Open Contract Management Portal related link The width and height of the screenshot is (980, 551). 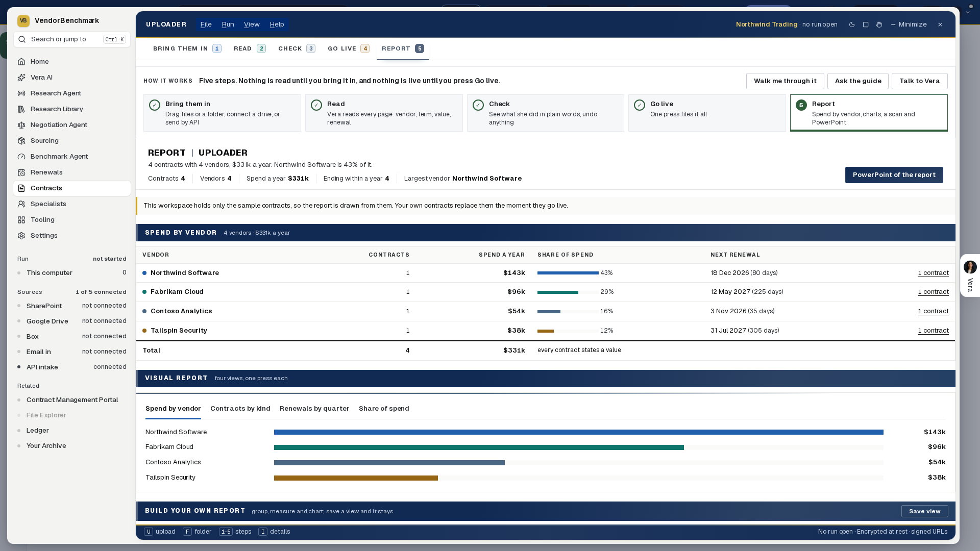72,400
